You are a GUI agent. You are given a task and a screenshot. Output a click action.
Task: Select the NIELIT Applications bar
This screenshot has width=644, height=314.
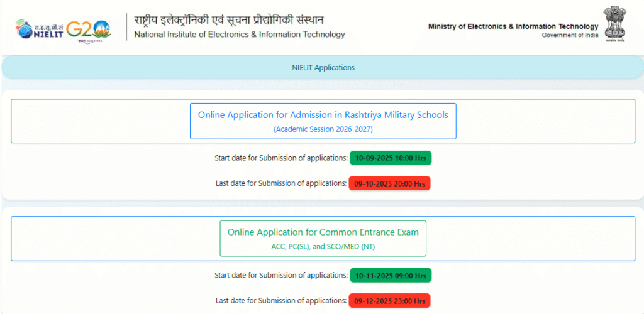323,67
